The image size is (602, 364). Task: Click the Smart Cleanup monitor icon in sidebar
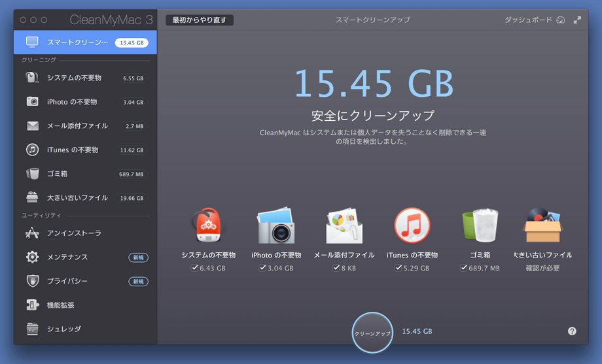[32, 42]
